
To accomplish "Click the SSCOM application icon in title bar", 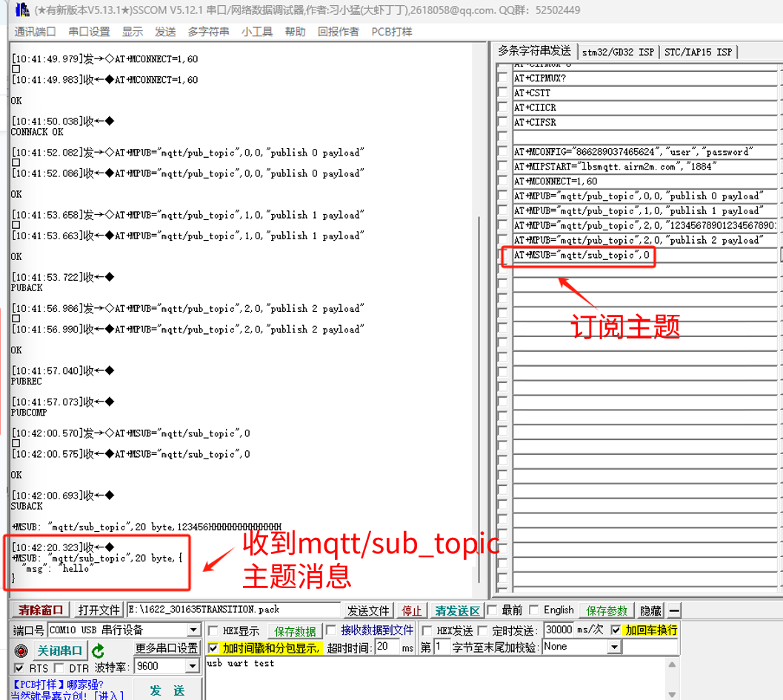I will 22,10.
